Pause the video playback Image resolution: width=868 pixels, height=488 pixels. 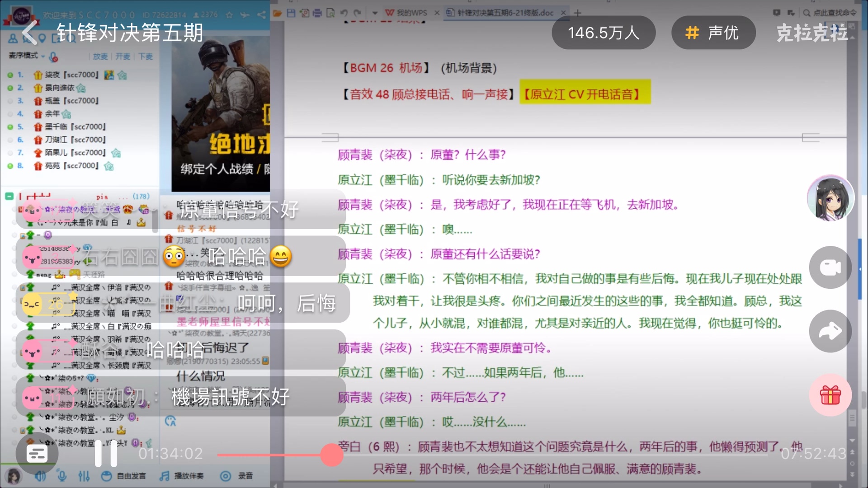pos(106,453)
